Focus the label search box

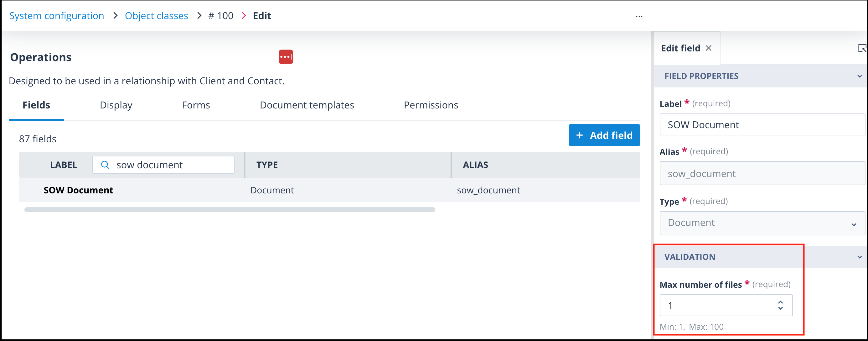tap(163, 165)
